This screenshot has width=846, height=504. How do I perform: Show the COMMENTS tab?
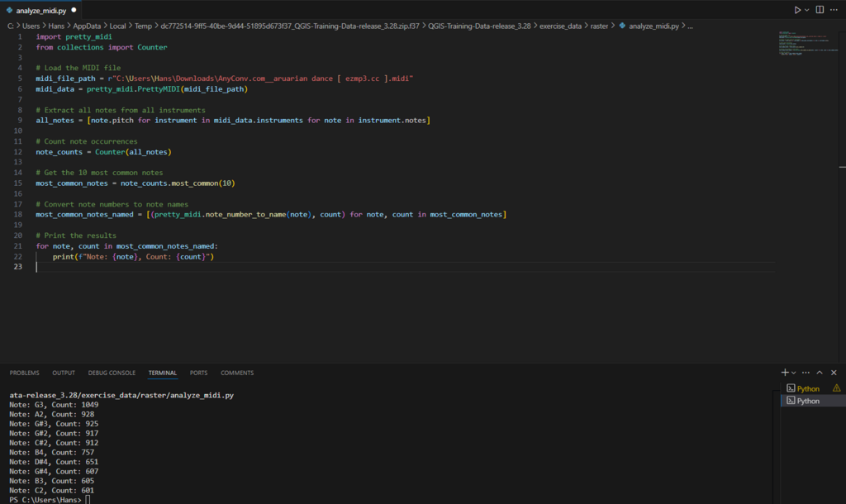[237, 373]
